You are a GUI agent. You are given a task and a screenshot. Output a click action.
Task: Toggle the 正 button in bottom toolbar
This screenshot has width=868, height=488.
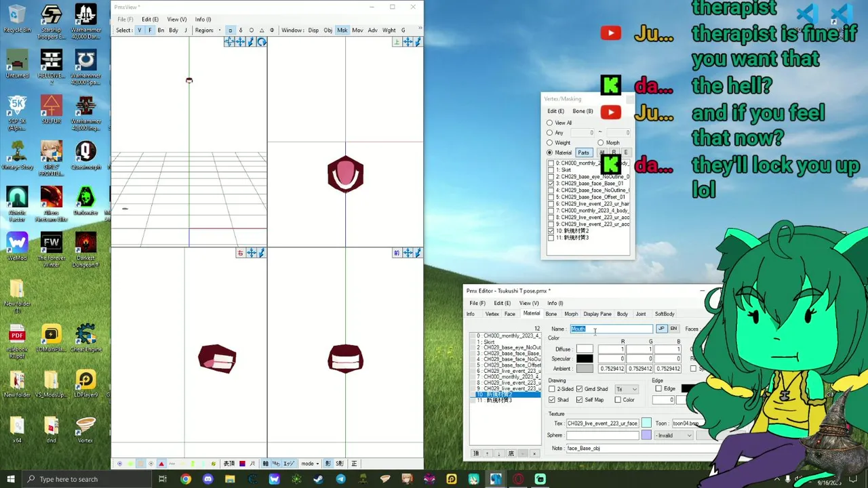click(x=354, y=464)
